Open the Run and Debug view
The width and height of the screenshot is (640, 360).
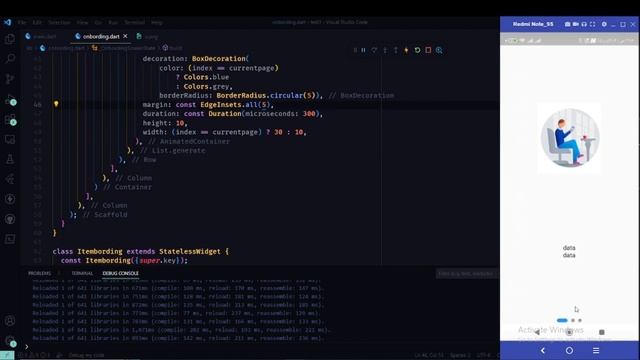click(x=10, y=99)
